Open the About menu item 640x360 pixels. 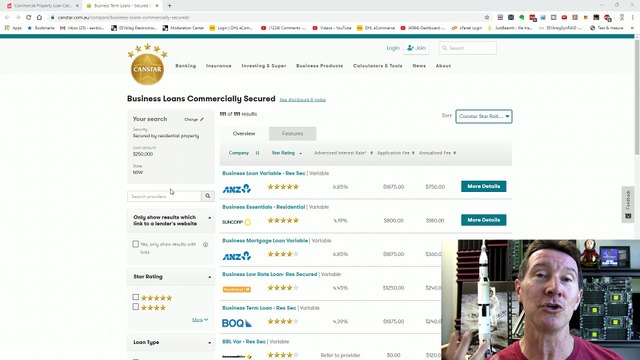[443, 66]
